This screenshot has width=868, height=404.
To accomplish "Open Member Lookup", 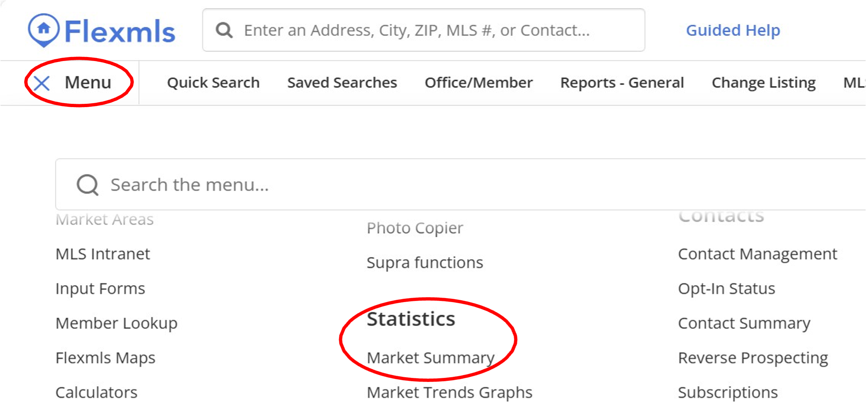I will coord(116,323).
